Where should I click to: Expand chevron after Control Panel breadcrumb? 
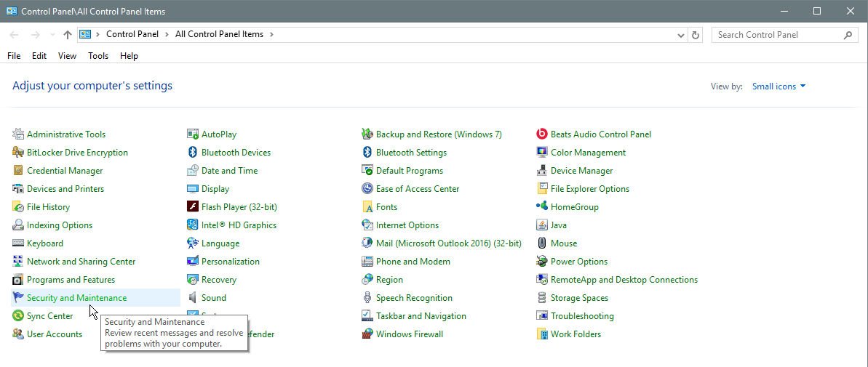(167, 34)
